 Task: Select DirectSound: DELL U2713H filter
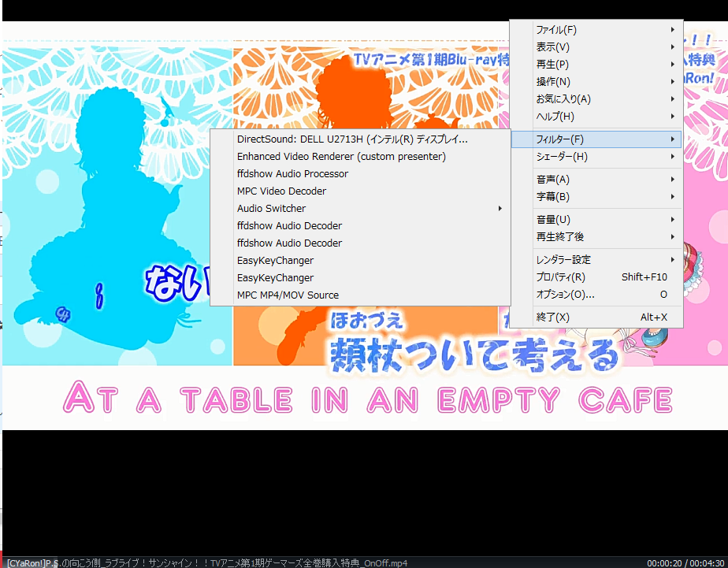(x=360, y=139)
